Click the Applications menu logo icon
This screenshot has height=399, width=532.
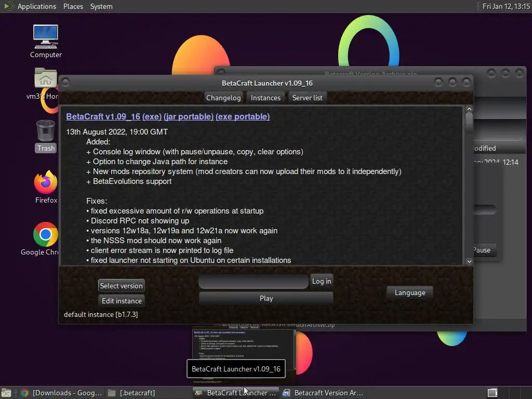click(x=8, y=6)
